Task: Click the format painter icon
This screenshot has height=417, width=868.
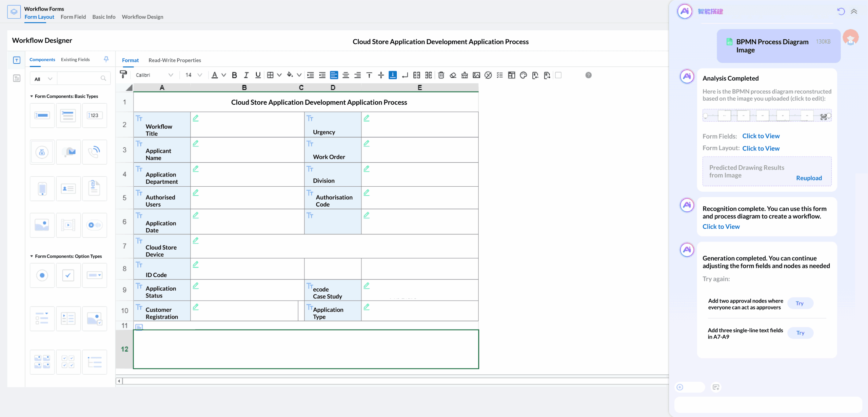Action: point(123,75)
